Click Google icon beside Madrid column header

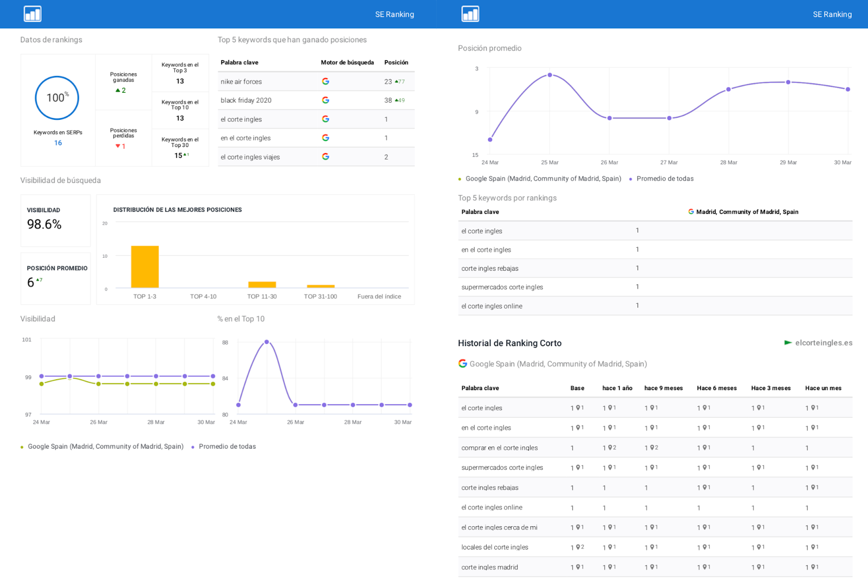click(691, 212)
